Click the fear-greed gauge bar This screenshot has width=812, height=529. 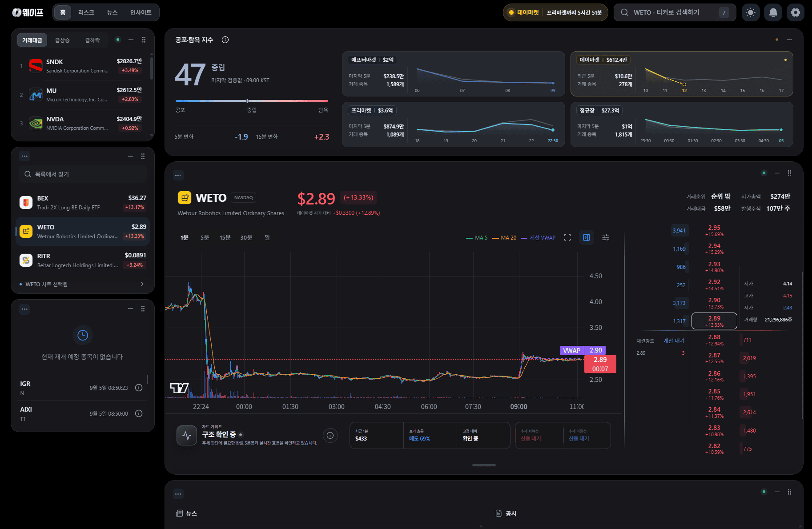tap(252, 101)
